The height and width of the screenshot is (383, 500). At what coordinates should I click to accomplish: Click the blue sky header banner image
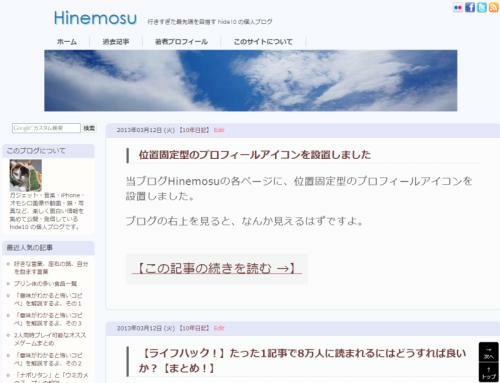pyautogui.click(x=251, y=81)
